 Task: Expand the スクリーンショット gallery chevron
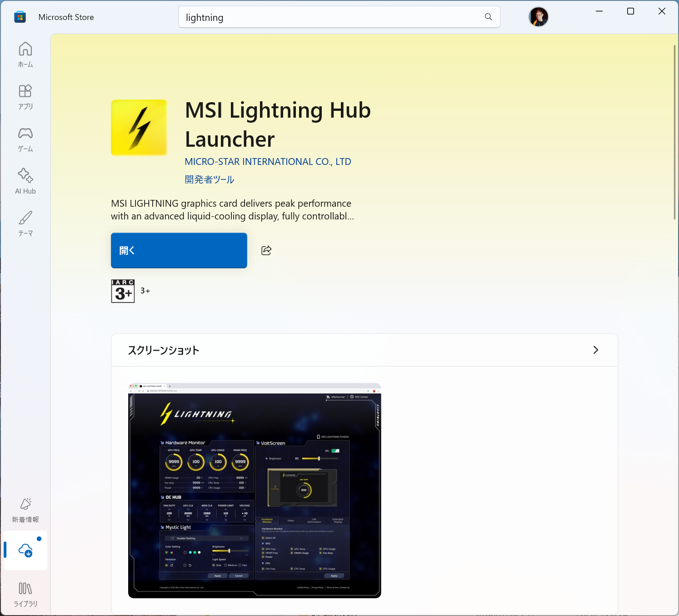(x=596, y=350)
